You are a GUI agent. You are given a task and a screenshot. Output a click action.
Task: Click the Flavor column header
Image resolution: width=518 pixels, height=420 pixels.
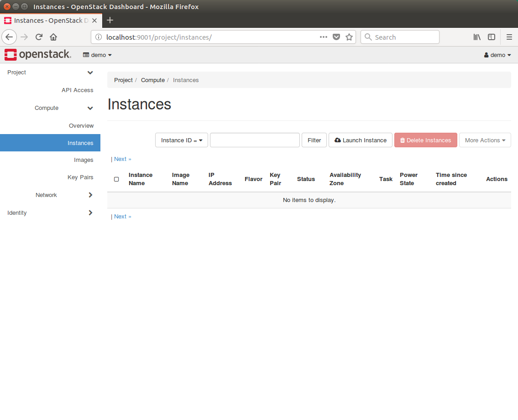[253, 179]
